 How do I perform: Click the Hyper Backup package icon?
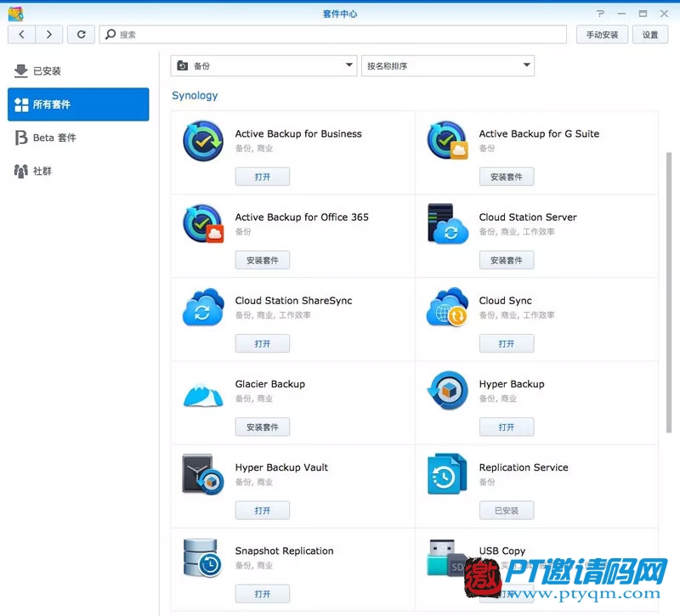(x=447, y=391)
